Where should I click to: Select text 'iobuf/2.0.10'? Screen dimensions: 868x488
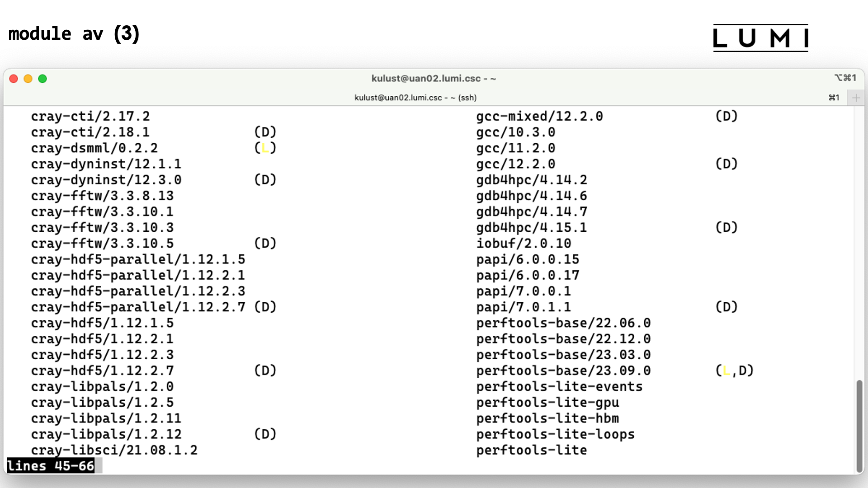[x=524, y=244]
